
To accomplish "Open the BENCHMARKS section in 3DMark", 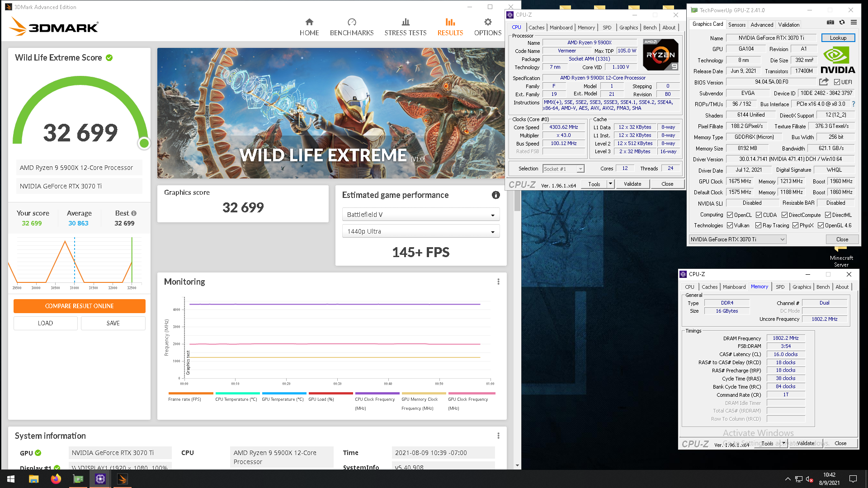I will pyautogui.click(x=352, y=27).
